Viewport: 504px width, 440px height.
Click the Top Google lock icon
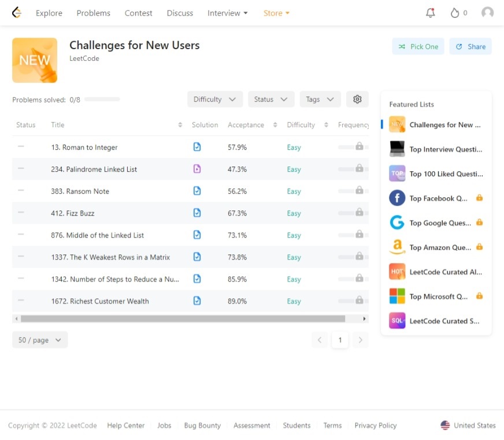(479, 222)
